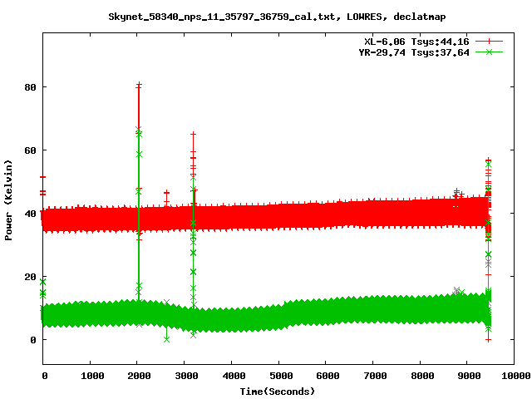Viewport: 532px width, 399px height.
Task: Click the x-axis tick label 1000
Action: [x=92, y=376]
